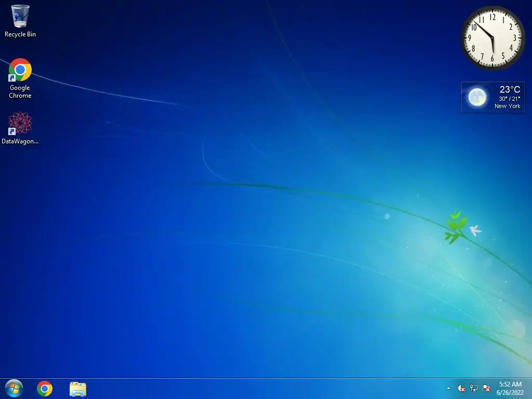Click the 23°C temperature reading

tap(510, 89)
